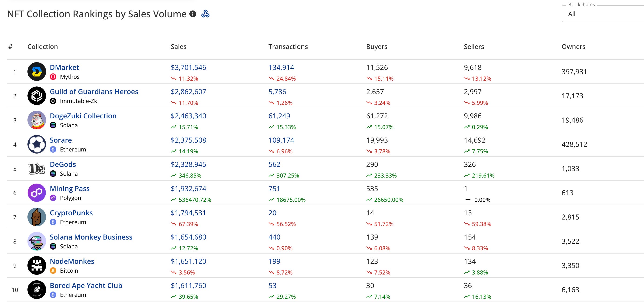Click the info icon beside the title
The width and height of the screenshot is (644, 302).
(193, 14)
